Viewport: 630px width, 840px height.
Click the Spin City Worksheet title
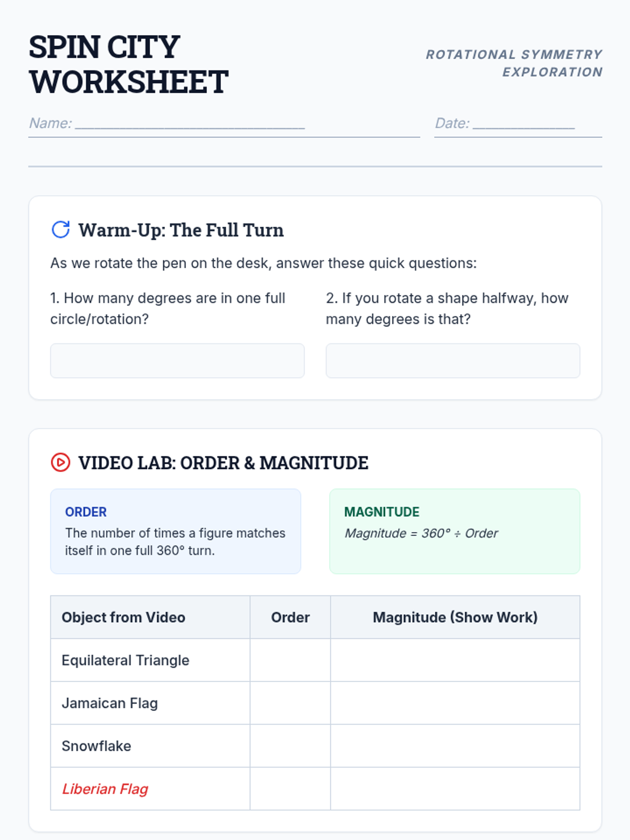tap(129, 65)
